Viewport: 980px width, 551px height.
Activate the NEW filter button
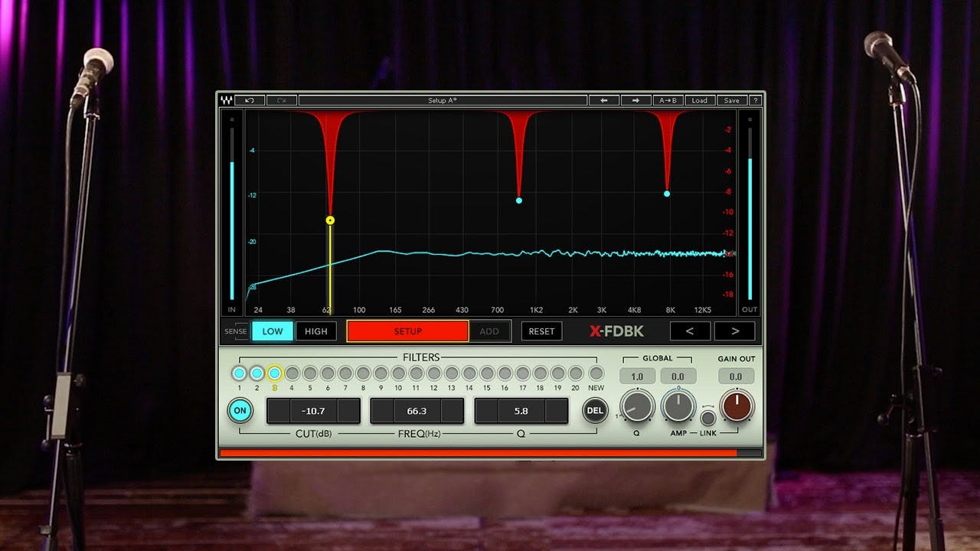(596, 374)
